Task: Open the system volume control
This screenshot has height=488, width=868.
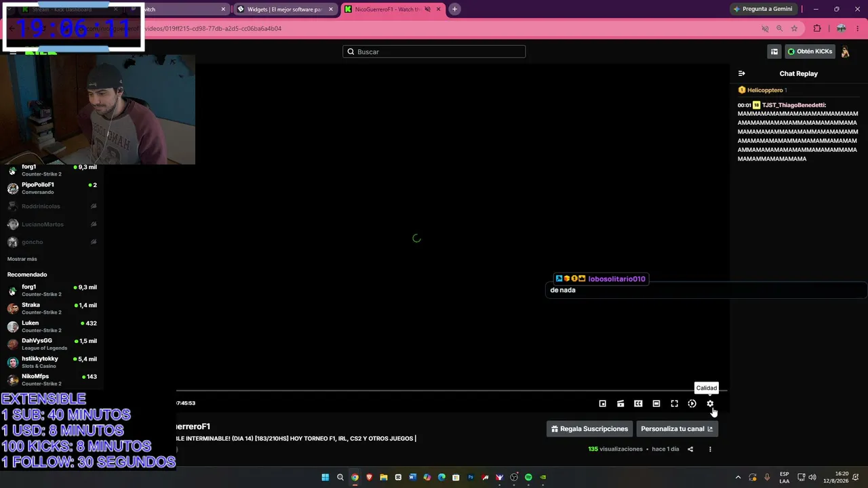Action: pyautogui.click(x=812, y=477)
